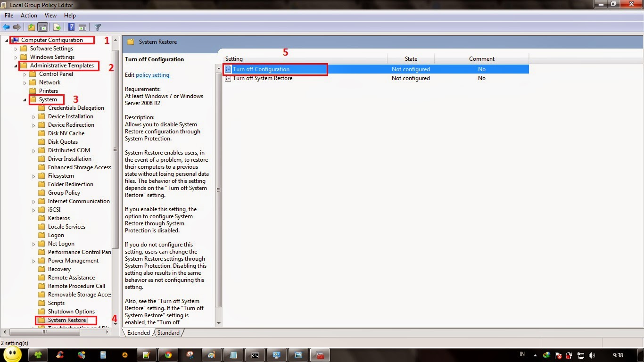Expand the Distributed COM node

pos(33,150)
